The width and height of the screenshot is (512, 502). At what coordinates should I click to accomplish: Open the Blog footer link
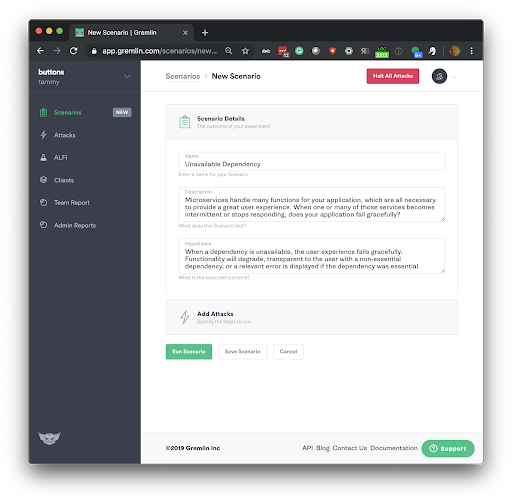(x=322, y=448)
